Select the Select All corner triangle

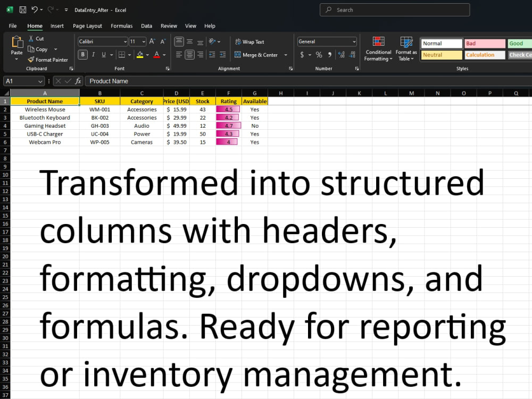[6, 93]
